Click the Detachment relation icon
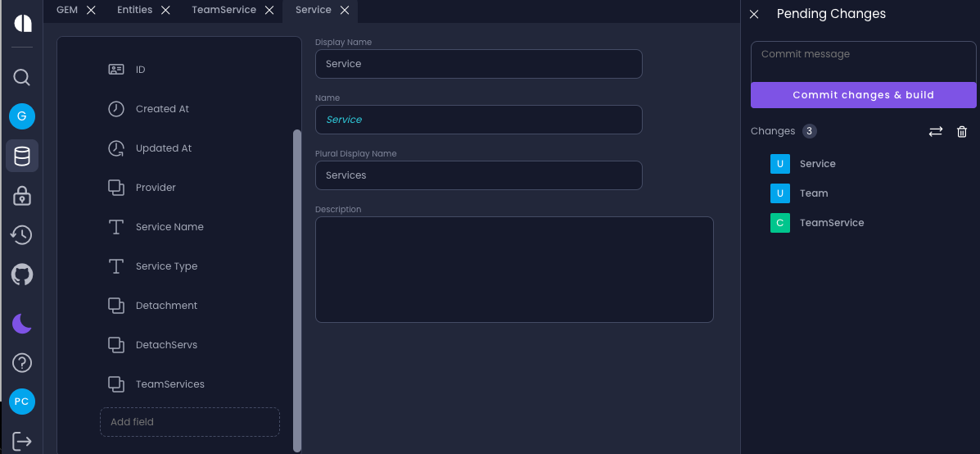Viewport: 980px width, 454px height. 116,306
